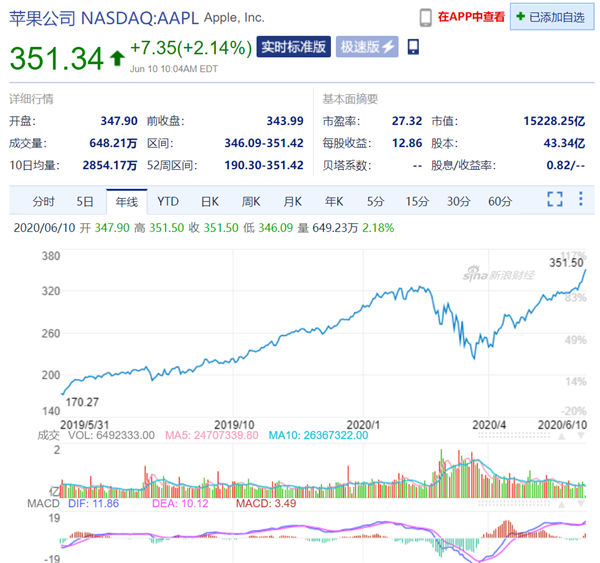This screenshot has width=600, height=563.
Task: Click the 每股收益 value 12.86
Action: click(407, 143)
